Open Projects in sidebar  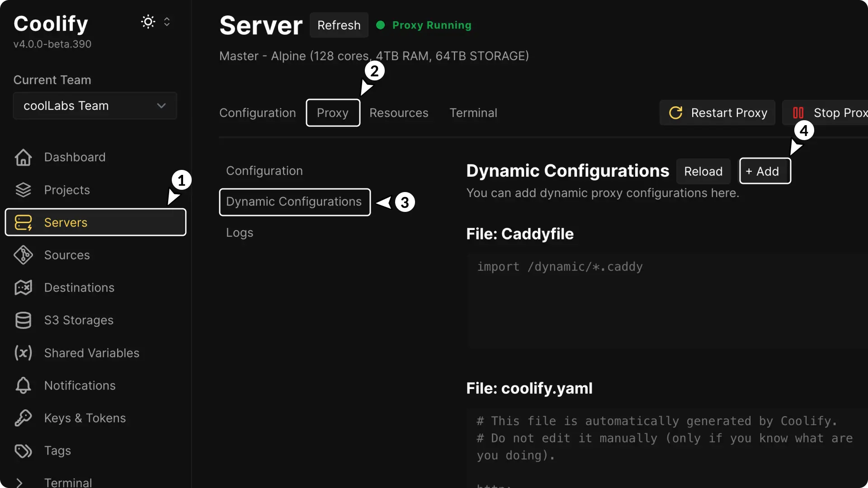pyautogui.click(x=67, y=190)
